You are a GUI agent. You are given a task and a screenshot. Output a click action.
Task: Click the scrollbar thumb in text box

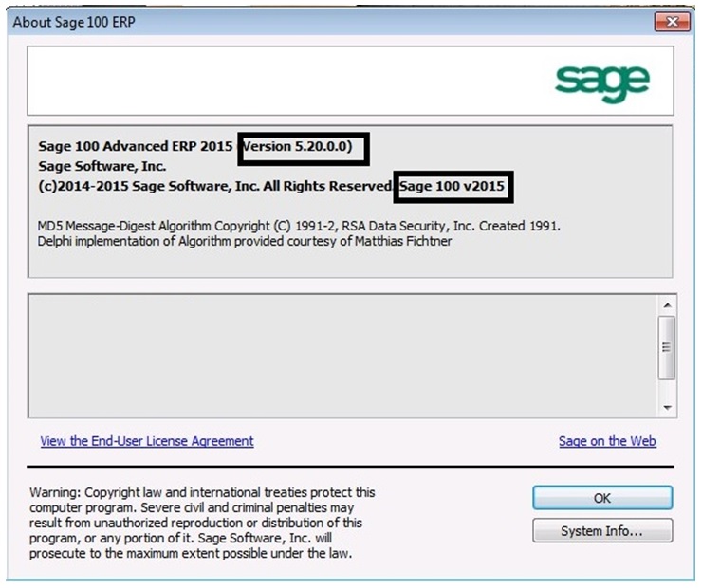point(667,348)
